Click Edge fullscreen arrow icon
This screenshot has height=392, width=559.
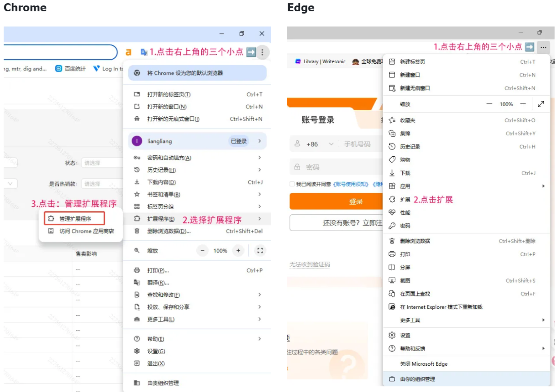pyautogui.click(x=541, y=104)
